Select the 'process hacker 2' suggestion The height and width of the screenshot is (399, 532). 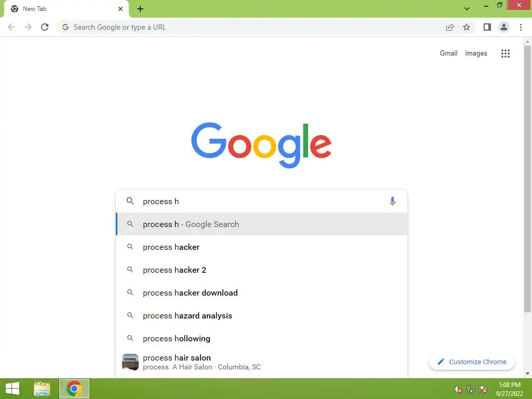coord(261,270)
